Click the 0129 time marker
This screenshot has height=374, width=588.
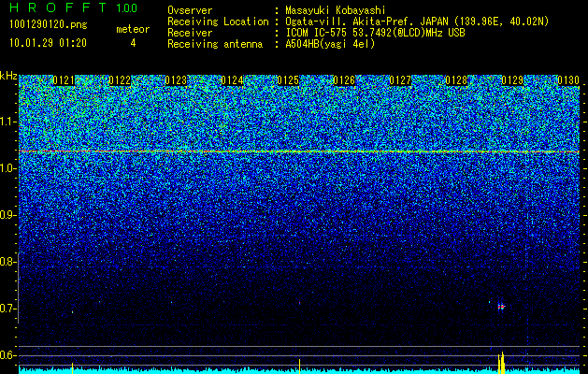[512, 80]
